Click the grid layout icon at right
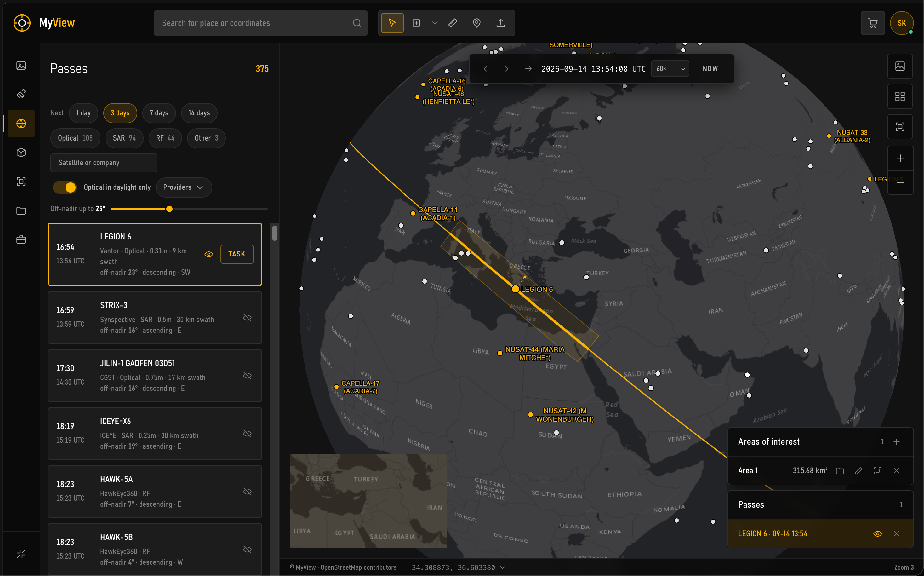This screenshot has height=576, width=924. 900,96
